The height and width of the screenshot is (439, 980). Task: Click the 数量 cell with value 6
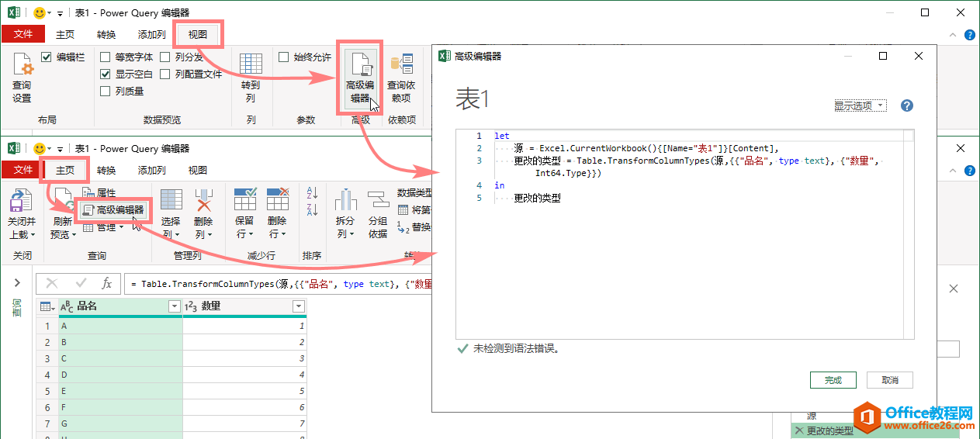coord(244,407)
